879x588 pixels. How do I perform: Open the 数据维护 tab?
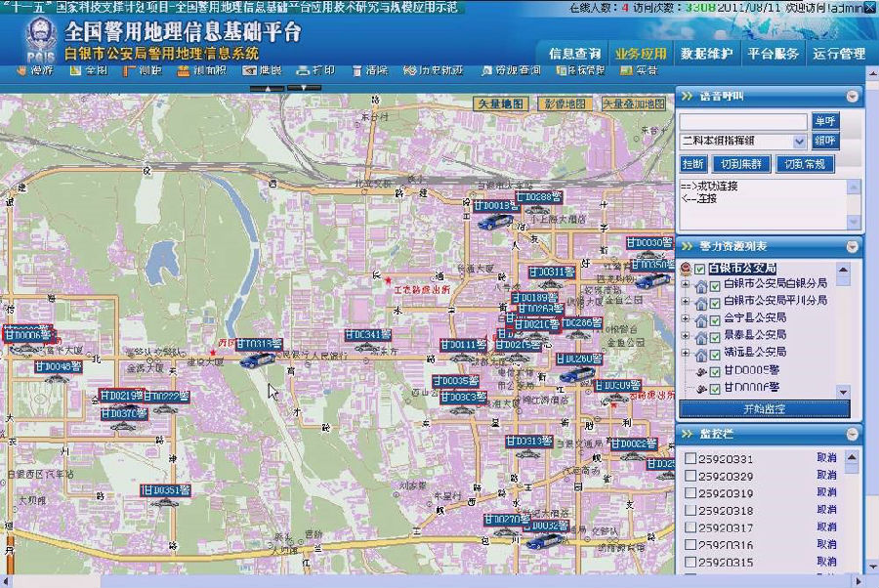click(707, 54)
